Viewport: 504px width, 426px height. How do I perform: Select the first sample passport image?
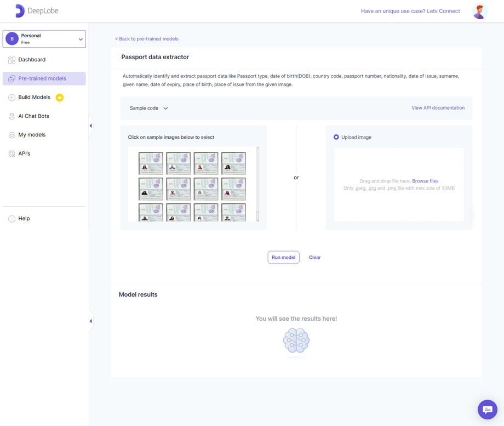[151, 163]
